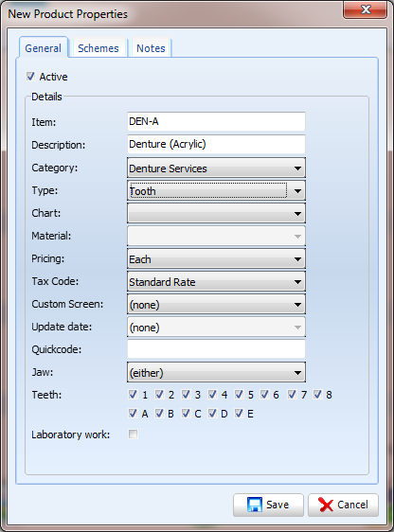The width and height of the screenshot is (394, 532).
Task: Uncheck the Active checkbox
Action: tap(30, 77)
